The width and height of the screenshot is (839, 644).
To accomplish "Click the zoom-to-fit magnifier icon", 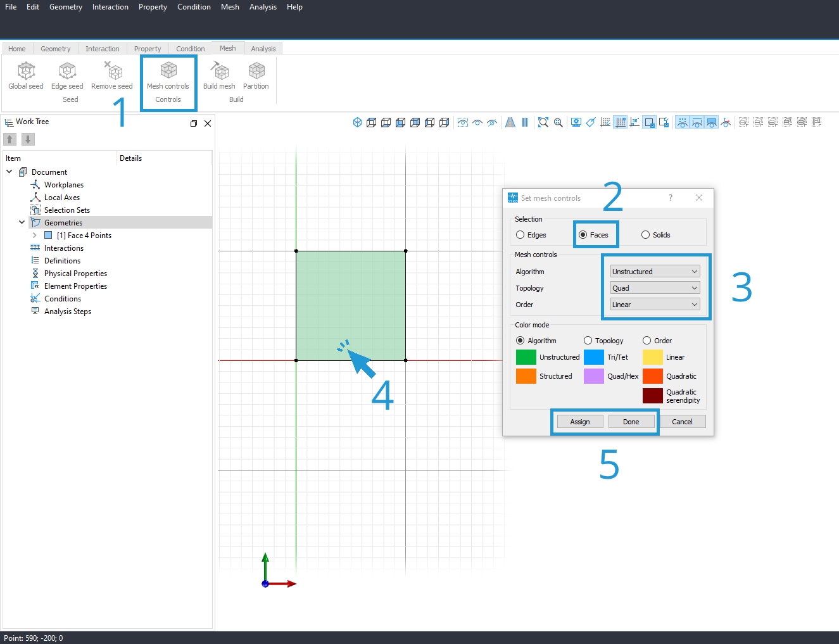I will point(543,122).
